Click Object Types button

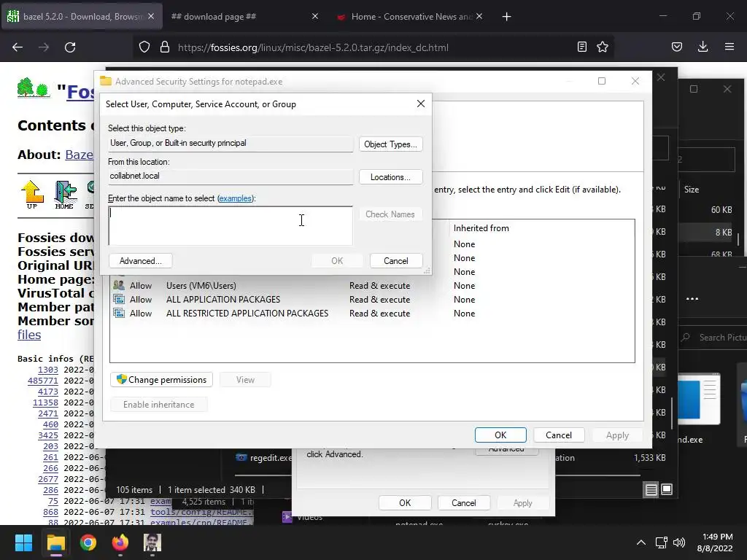[391, 144]
